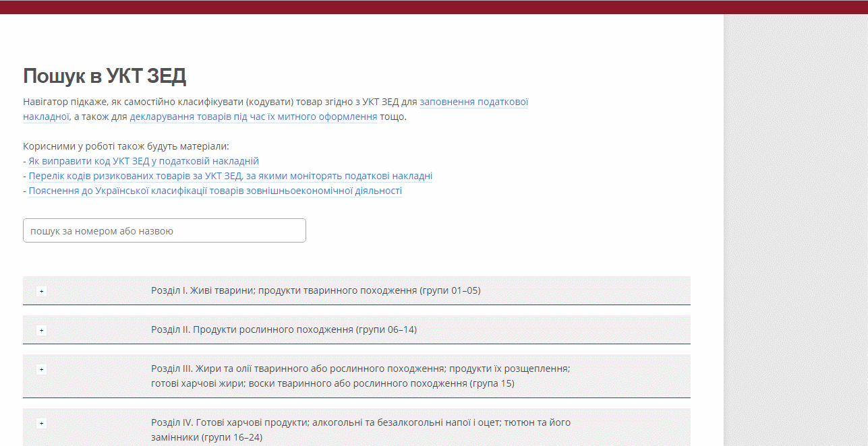Open 'Перелік кодів ризикованих товарів' link
The width and height of the screenshot is (868, 446).
click(230, 176)
